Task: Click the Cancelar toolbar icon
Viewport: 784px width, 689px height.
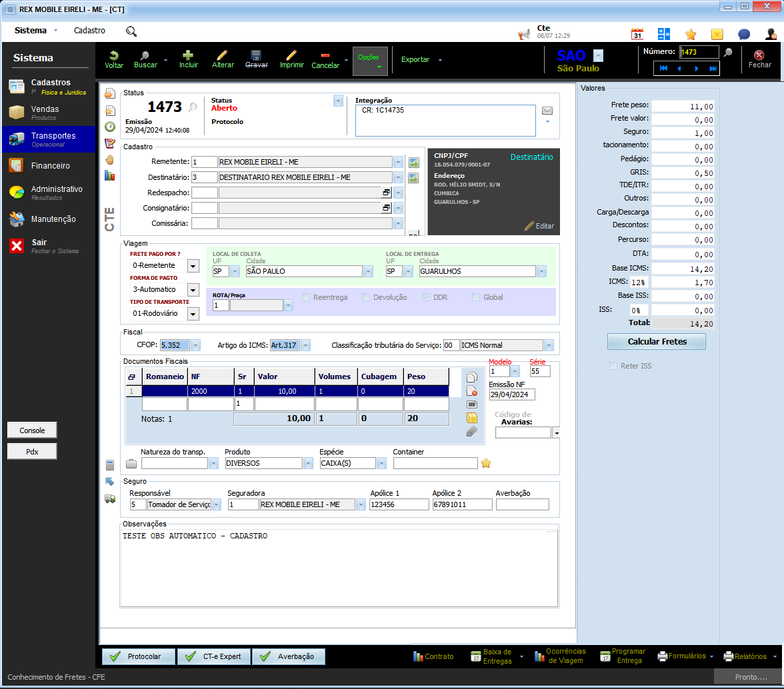Action: pyautogui.click(x=325, y=59)
